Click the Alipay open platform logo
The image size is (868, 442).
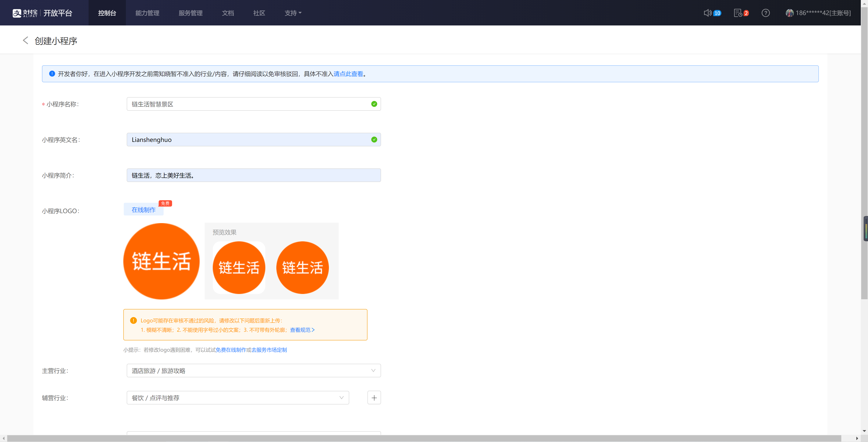42,13
